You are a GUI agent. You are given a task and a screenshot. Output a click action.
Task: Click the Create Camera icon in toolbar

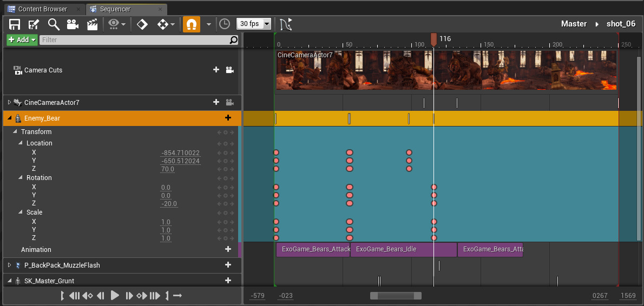click(x=73, y=24)
